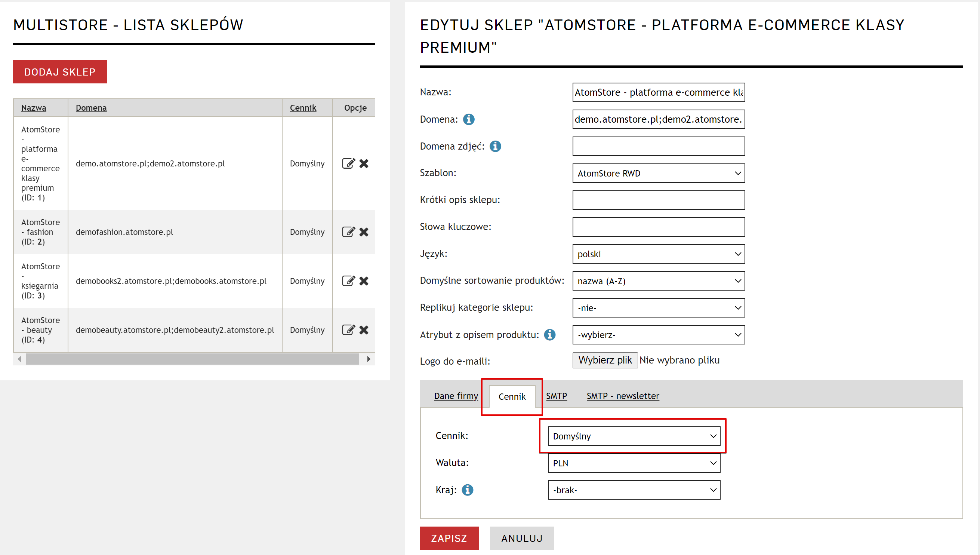980x555 pixels.
Task: Click edit icon for AtomStore beauty
Action: pos(348,330)
